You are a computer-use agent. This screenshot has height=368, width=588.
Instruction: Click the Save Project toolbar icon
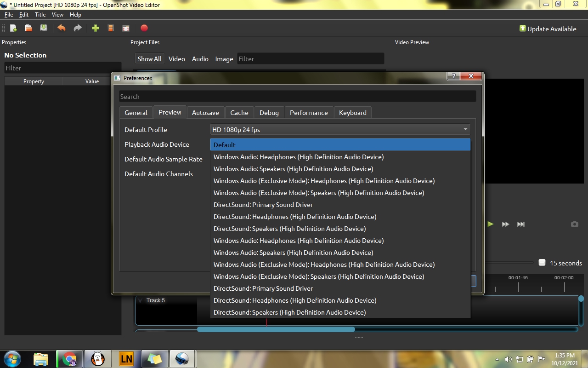click(x=43, y=28)
